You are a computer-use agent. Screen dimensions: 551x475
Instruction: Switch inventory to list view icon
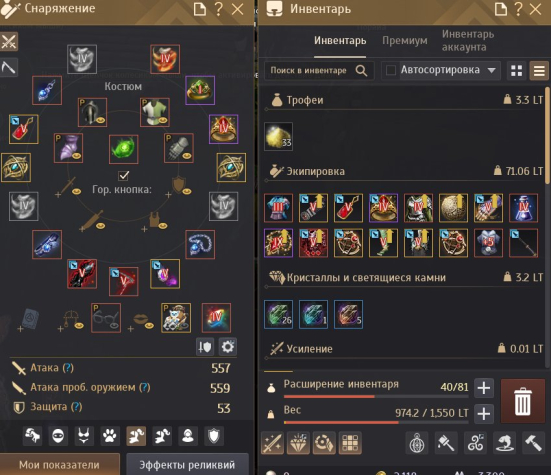pyautogui.click(x=539, y=71)
